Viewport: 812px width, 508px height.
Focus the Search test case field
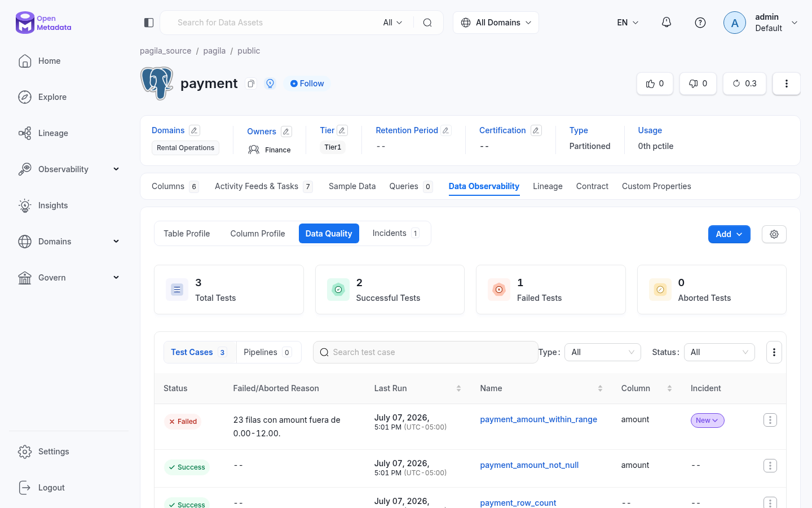point(426,352)
